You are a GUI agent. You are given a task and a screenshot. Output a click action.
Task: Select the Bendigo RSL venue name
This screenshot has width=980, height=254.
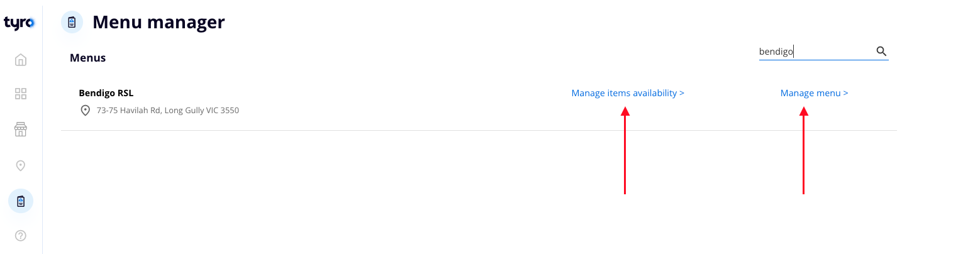click(x=106, y=93)
